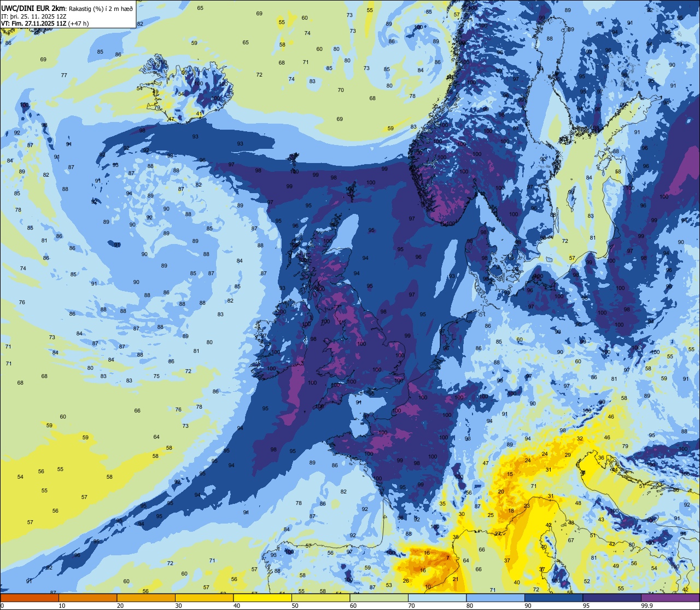Click the 'Rakastig (%) í 2 m hæð' label

click(100, 8)
